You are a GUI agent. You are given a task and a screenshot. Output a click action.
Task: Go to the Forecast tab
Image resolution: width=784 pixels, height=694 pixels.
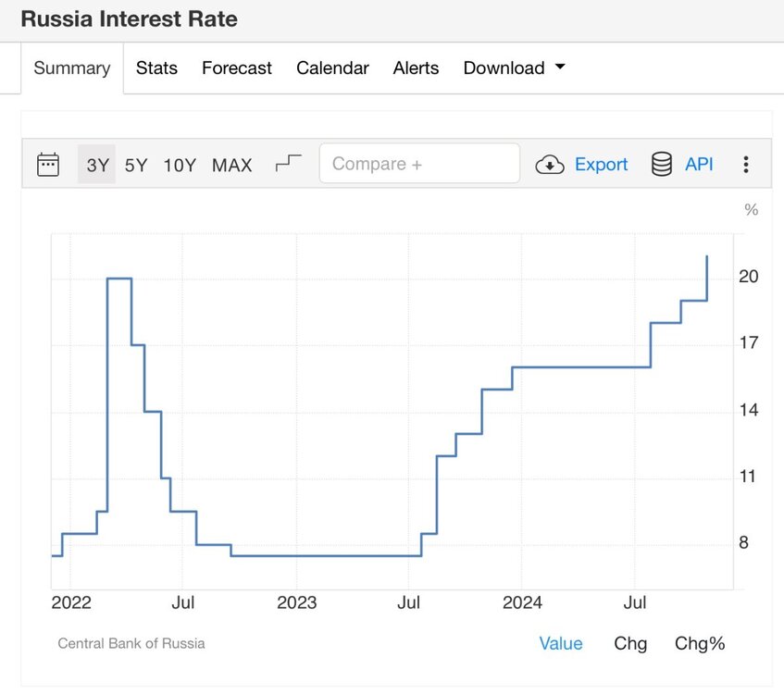[x=237, y=68]
